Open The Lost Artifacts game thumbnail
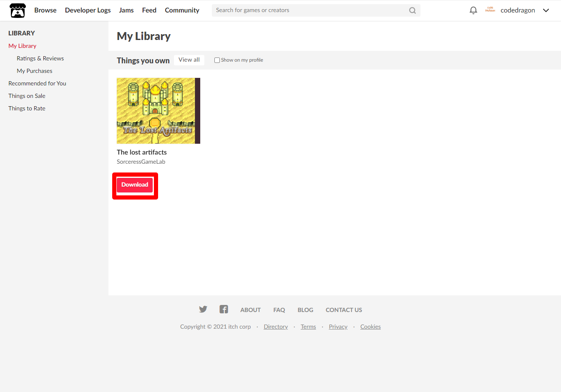 tap(158, 111)
